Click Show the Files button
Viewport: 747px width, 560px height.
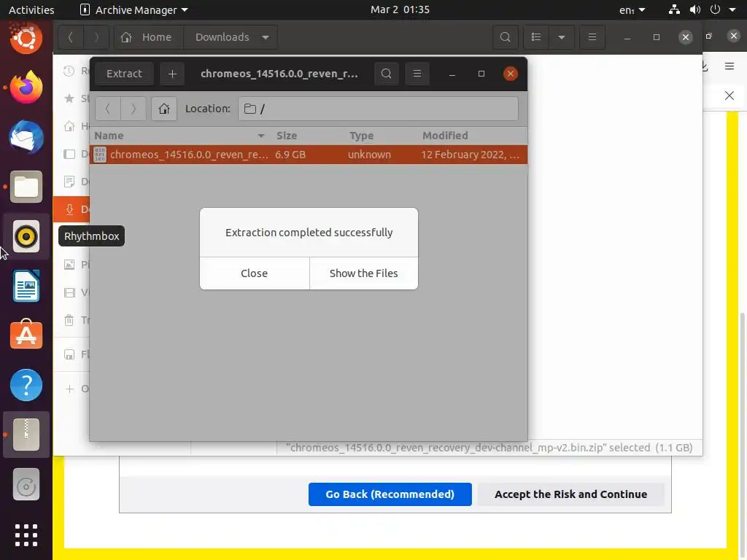[364, 273]
